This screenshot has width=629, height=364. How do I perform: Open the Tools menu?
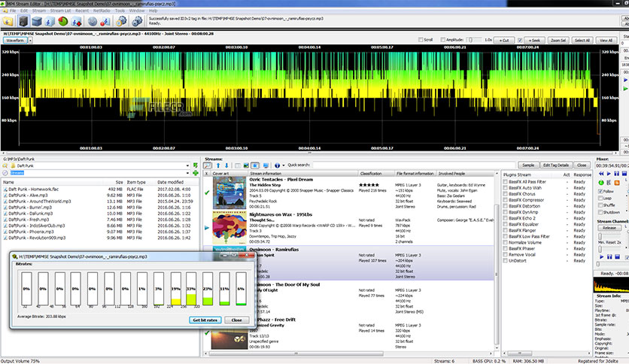pos(120,11)
